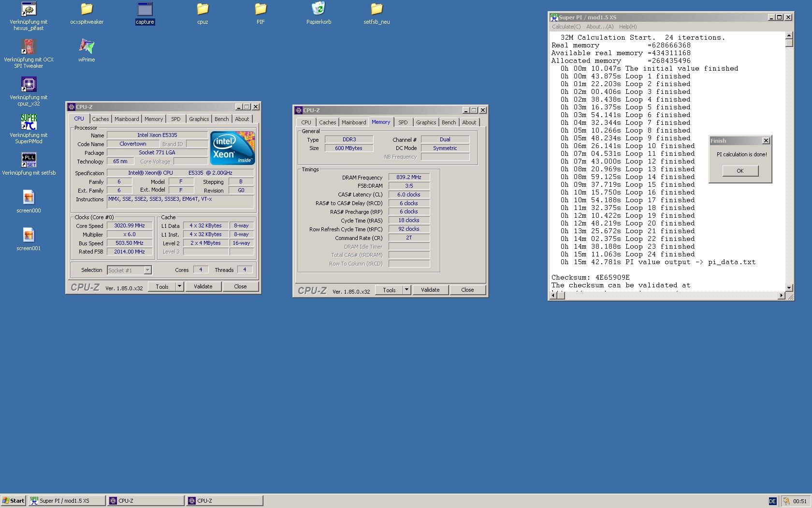Open the screen001 image file

pos(29,235)
